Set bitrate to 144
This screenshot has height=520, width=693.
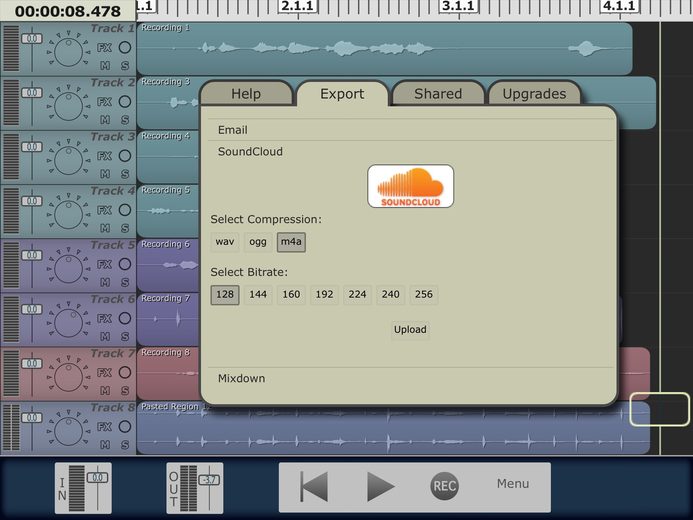(258, 295)
